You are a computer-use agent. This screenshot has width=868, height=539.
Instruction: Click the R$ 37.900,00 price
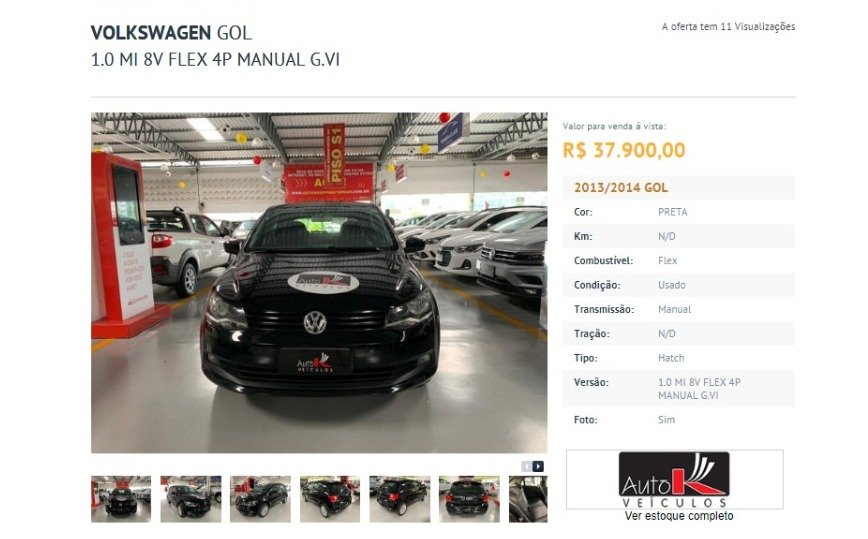click(x=624, y=150)
